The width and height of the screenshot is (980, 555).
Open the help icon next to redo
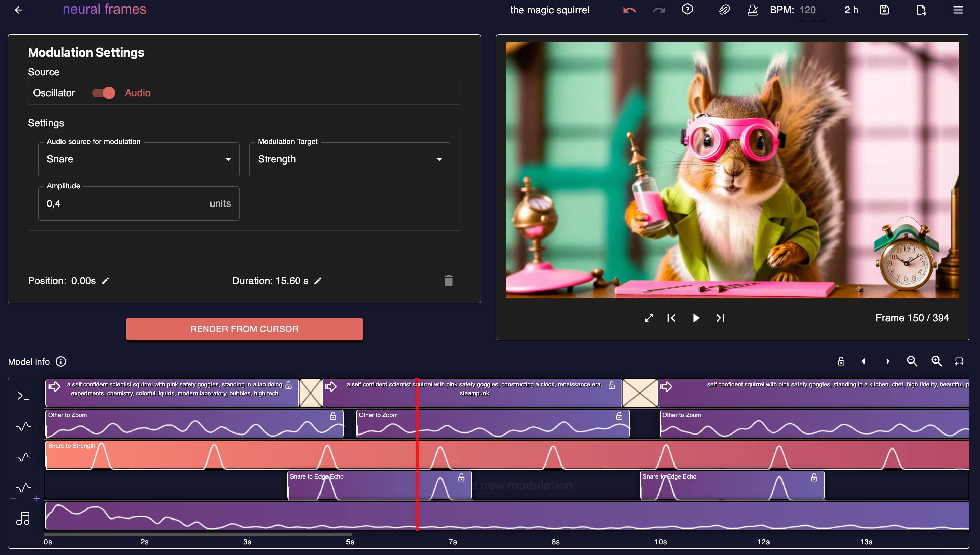click(x=687, y=10)
